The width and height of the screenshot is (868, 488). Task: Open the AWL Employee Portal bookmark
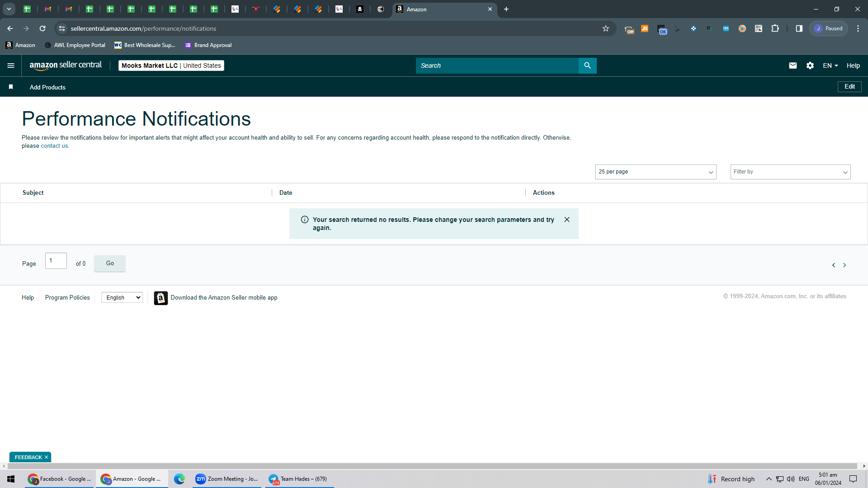point(75,45)
